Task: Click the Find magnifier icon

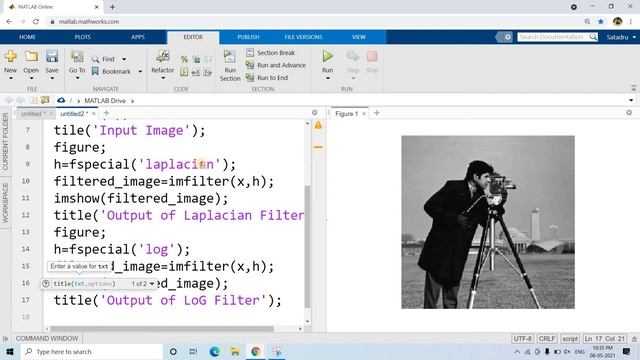Action: tap(96, 59)
